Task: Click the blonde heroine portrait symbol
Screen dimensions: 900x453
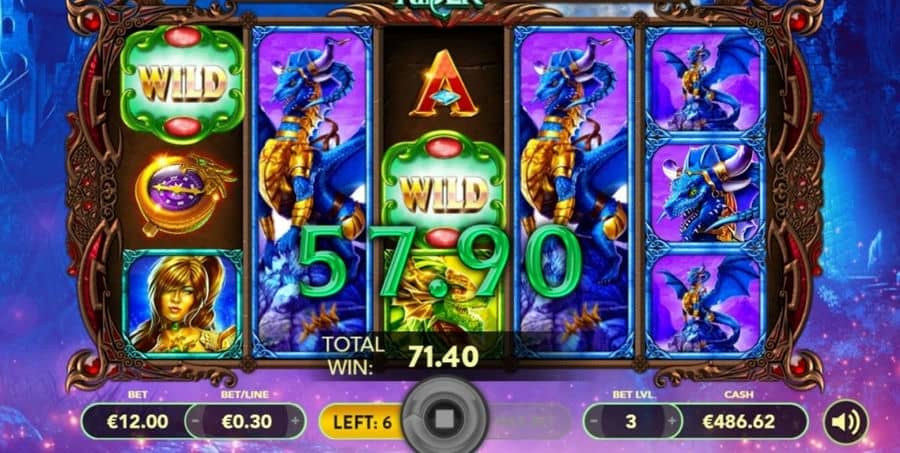Action: tap(183, 303)
